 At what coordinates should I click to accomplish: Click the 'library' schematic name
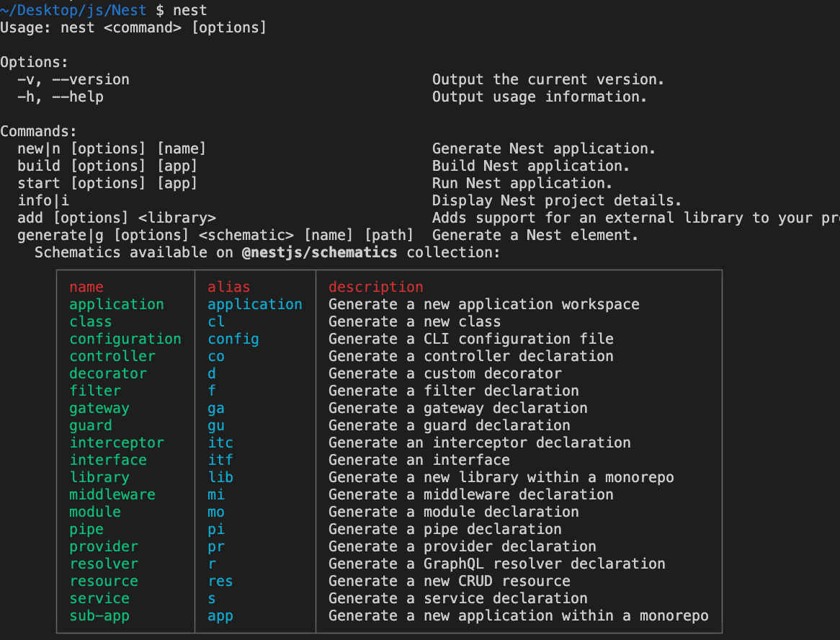click(x=99, y=477)
